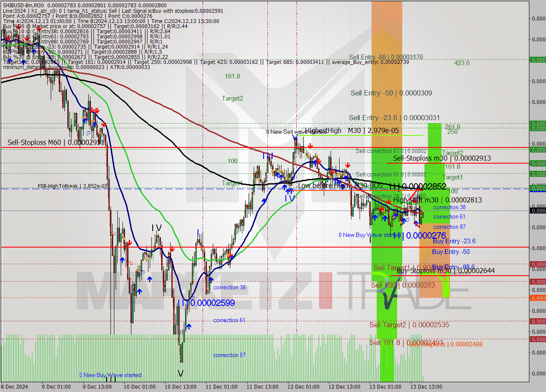Select the 'I I I 0.00002852' wave label
Viewport: 546px width, 392px height.
[x=418, y=187]
